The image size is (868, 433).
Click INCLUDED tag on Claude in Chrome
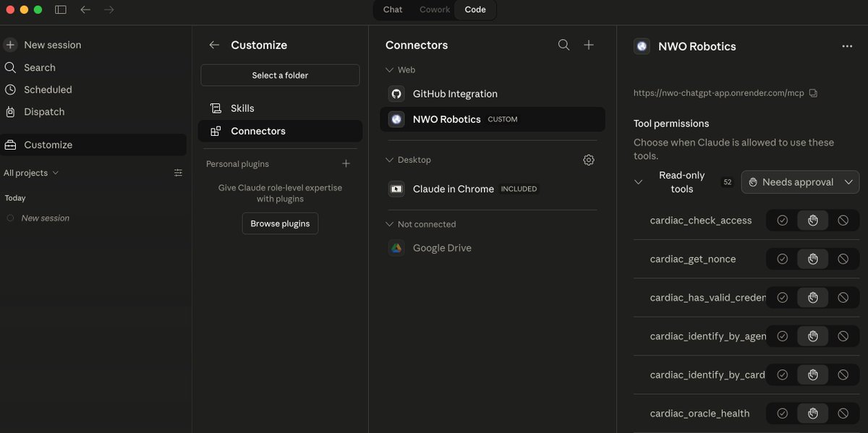click(x=519, y=189)
